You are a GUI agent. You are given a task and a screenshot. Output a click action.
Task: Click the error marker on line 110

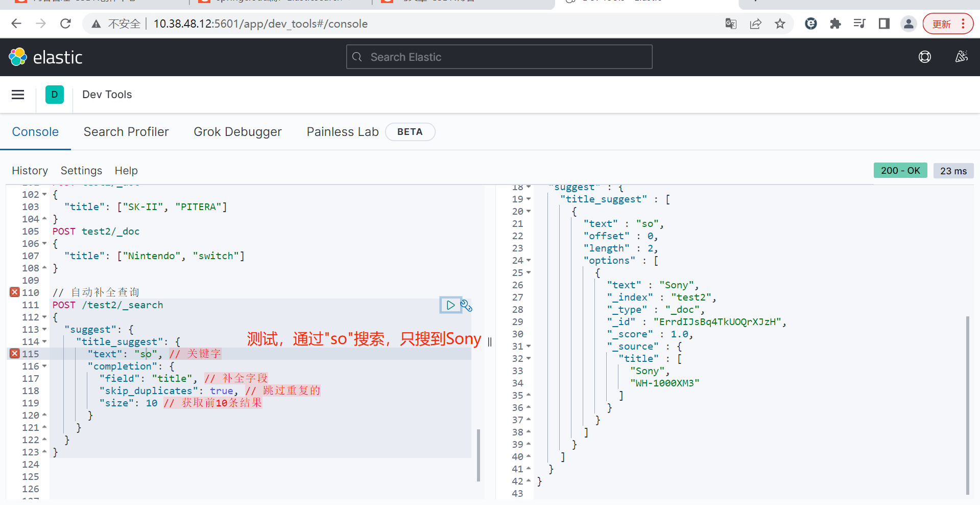[14, 292]
